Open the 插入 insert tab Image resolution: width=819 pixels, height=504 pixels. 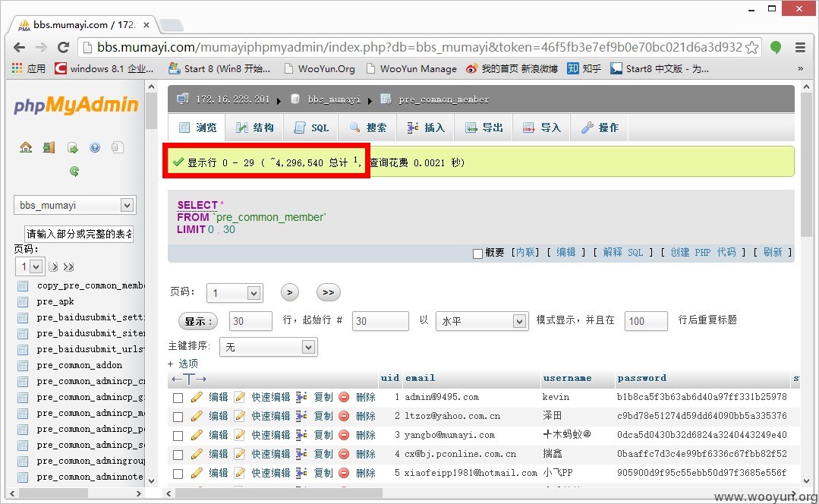tap(426, 128)
